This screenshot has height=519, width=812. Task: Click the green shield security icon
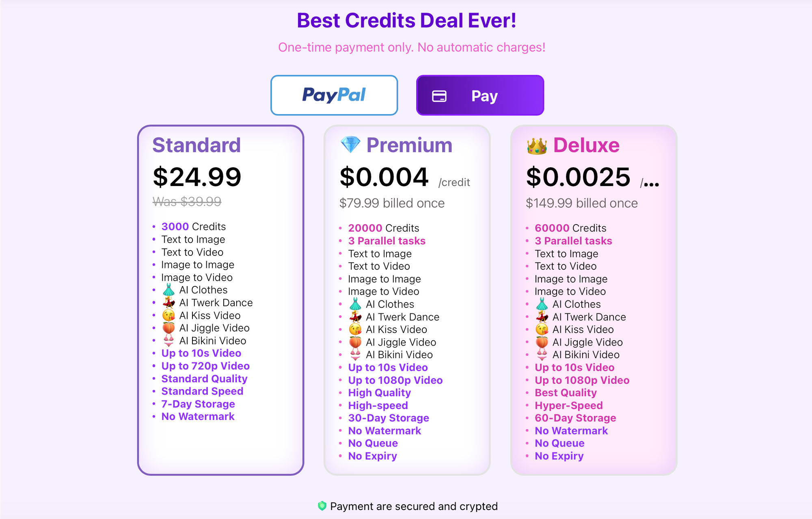pos(322,506)
